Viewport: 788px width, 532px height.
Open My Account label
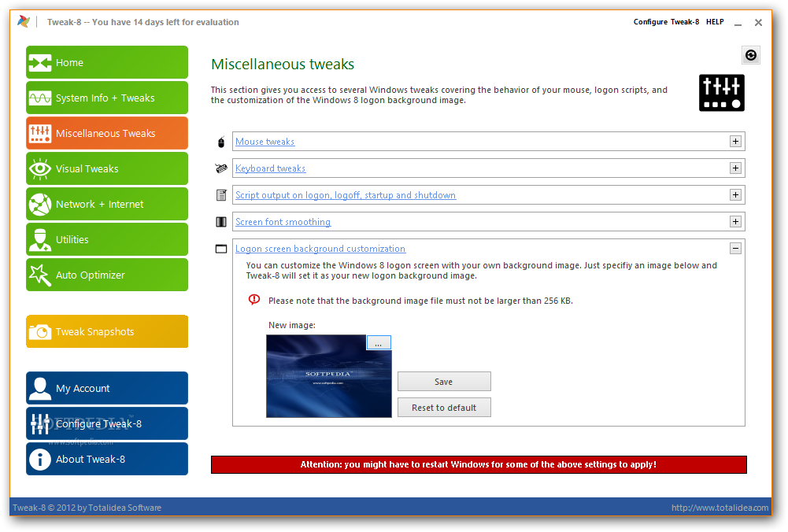tap(83, 388)
